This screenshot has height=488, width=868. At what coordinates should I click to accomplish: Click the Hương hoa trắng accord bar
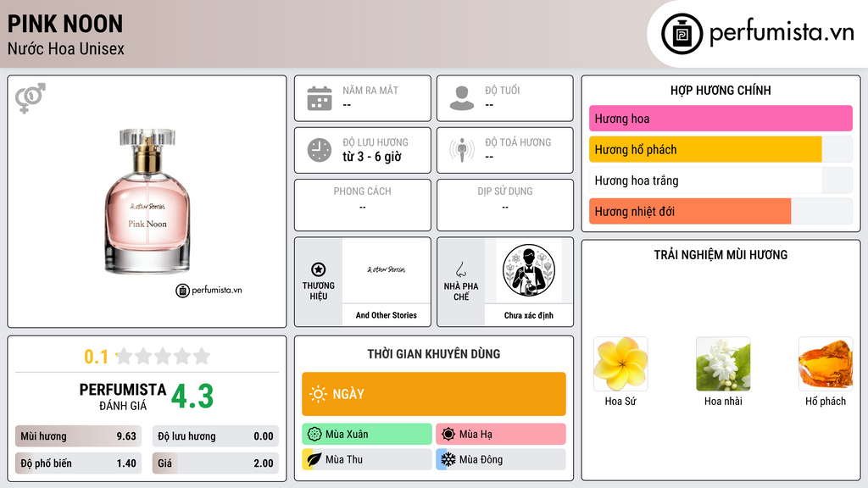721,180
